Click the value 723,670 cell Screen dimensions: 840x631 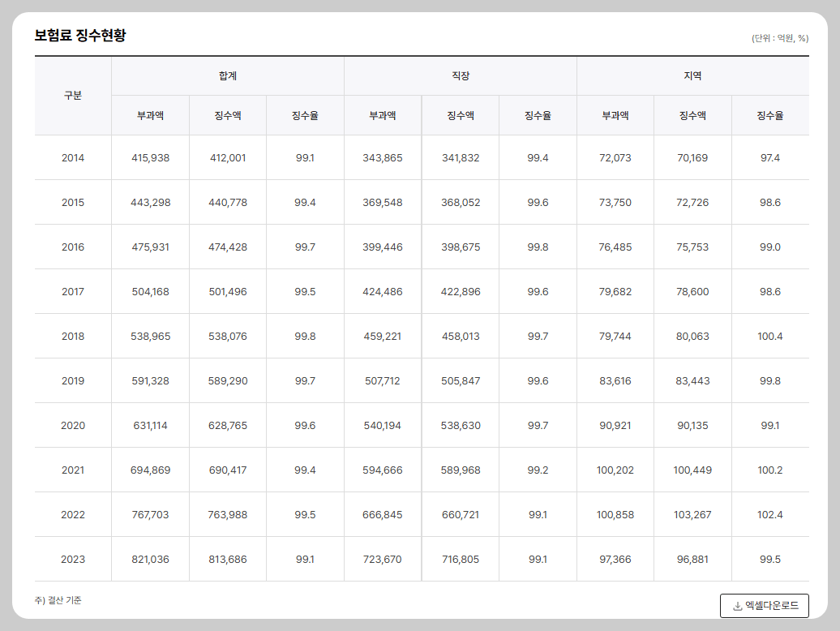383,560
